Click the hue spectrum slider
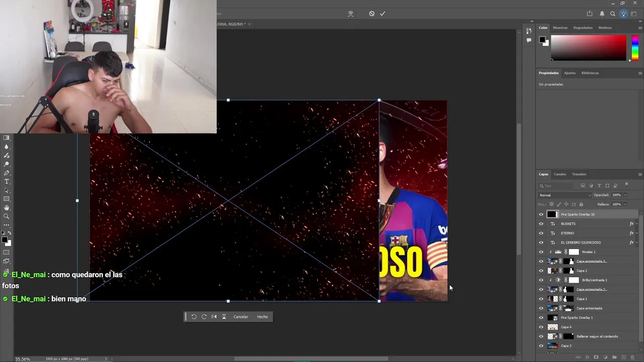This screenshot has height=362, width=644. click(x=635, y=48)
